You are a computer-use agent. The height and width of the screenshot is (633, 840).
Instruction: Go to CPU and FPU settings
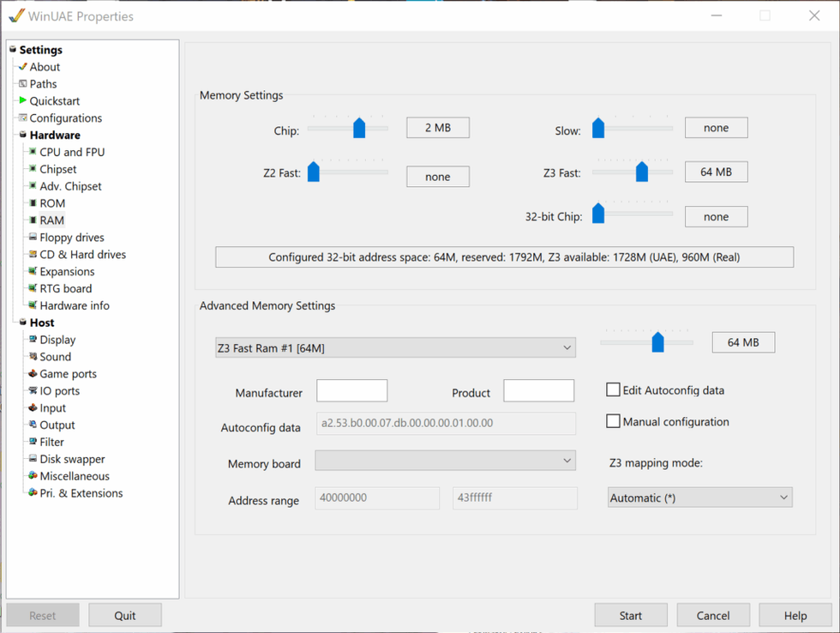[x=72, y=152]
